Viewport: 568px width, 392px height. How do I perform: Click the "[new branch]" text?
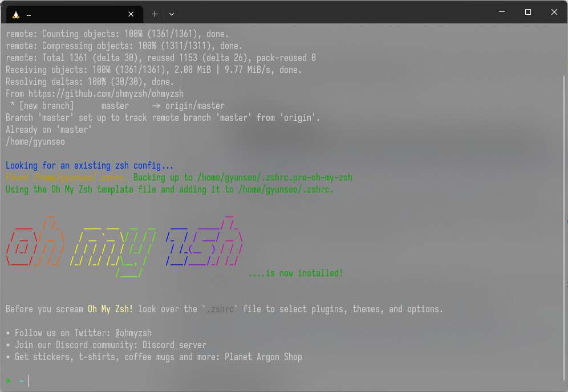point(46,105)
